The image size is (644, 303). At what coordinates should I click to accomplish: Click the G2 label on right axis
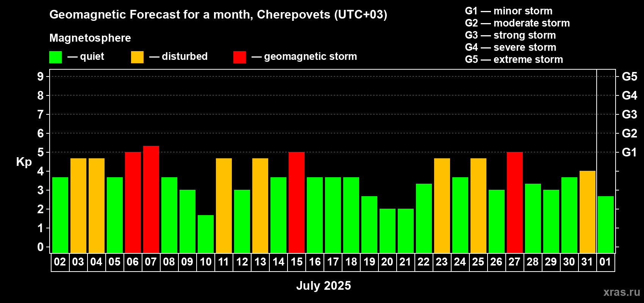629,133
